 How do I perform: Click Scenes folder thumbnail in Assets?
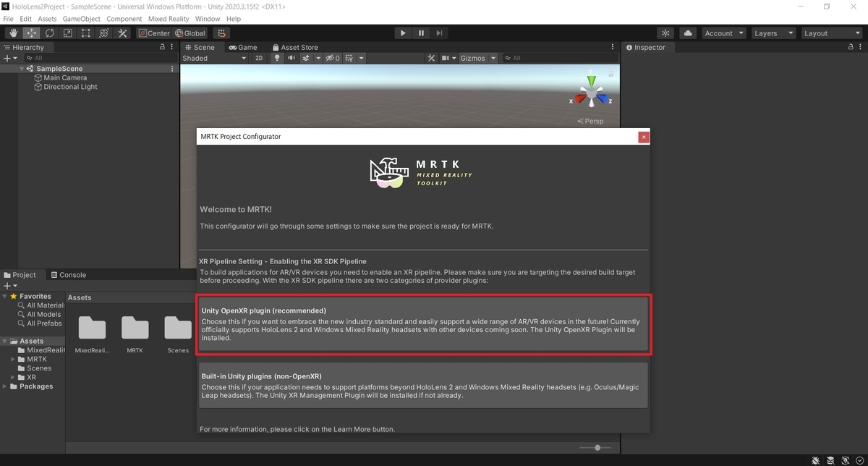(x=178, y=328)
